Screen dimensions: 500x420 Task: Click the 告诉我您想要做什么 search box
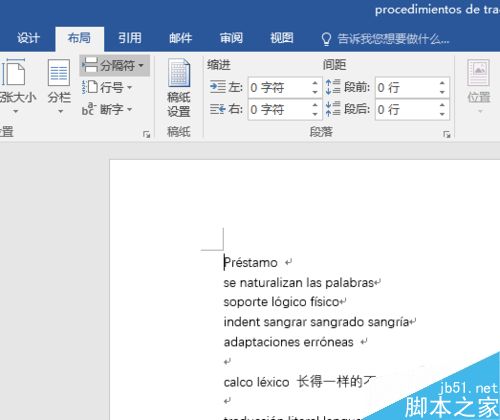393,39
